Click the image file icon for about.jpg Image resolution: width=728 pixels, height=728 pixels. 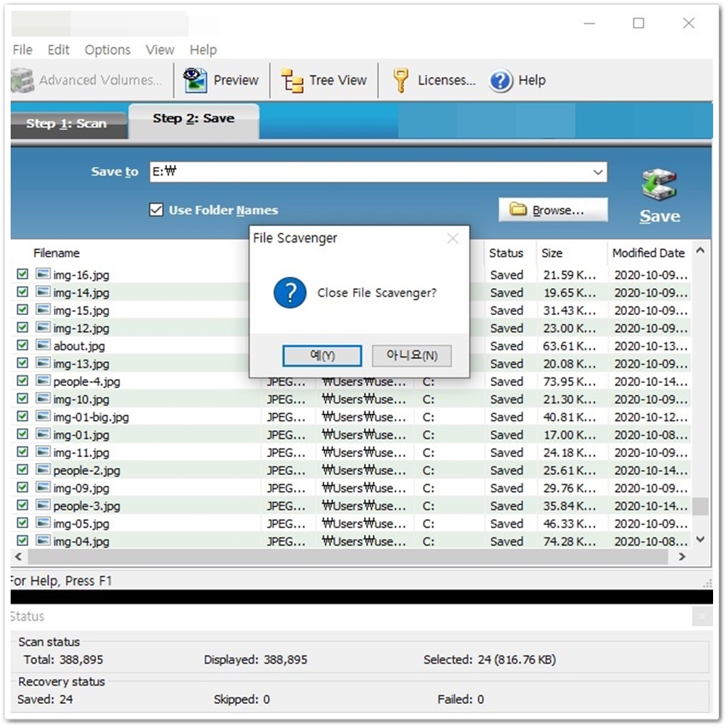(43, 345)
